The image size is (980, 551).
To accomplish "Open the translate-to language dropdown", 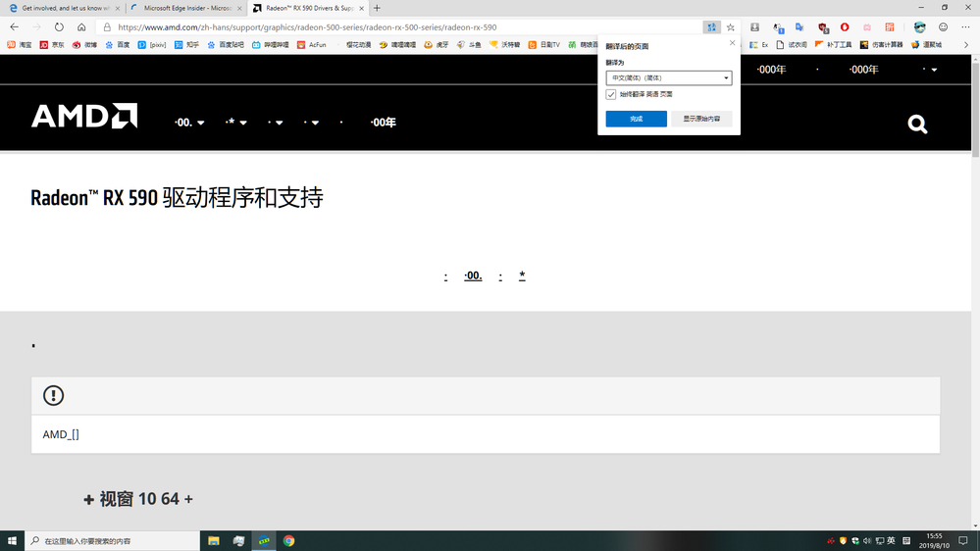I will click(x=669, y=78).
